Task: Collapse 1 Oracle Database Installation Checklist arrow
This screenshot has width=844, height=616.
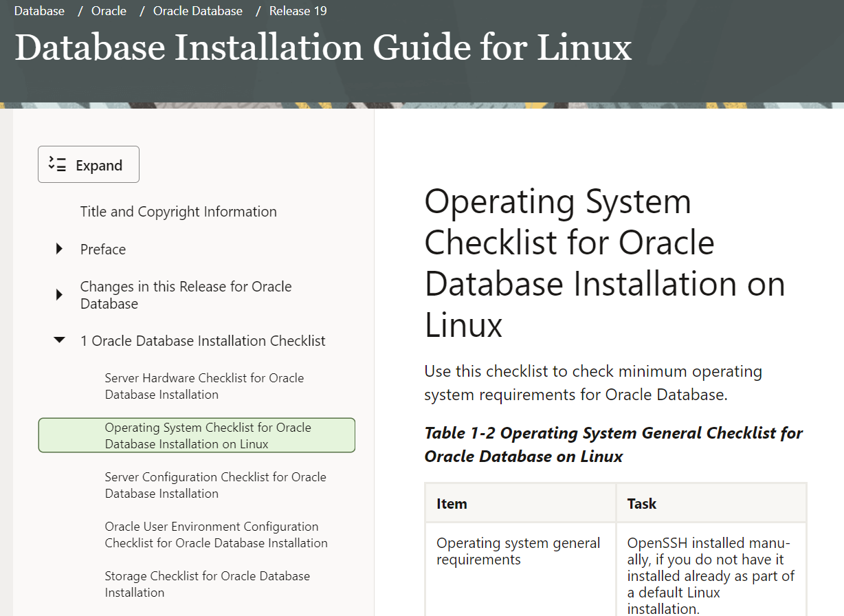Action: point(60,340)
